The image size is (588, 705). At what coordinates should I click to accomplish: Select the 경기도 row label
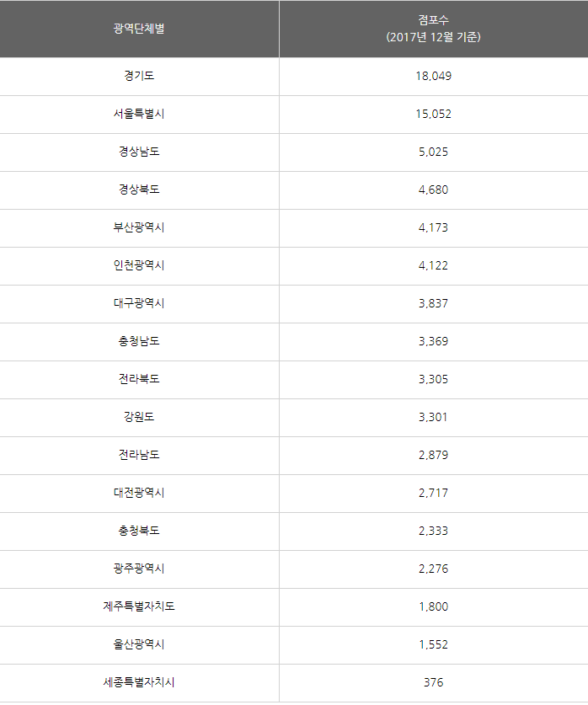tap(139, 76)
